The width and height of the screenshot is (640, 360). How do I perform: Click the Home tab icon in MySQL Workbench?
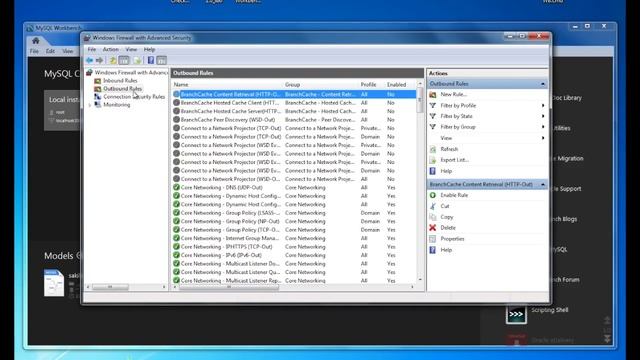coord(36,41)
